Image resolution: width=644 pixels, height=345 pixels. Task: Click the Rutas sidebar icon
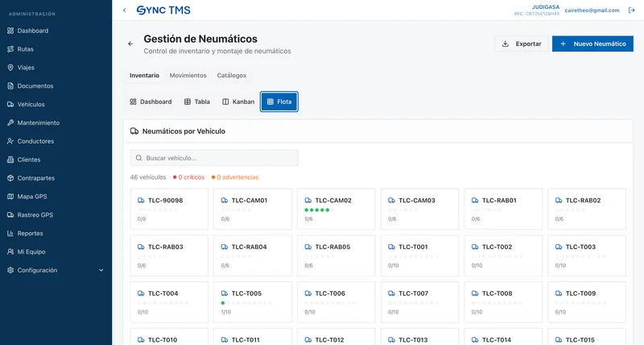point(10,49)
